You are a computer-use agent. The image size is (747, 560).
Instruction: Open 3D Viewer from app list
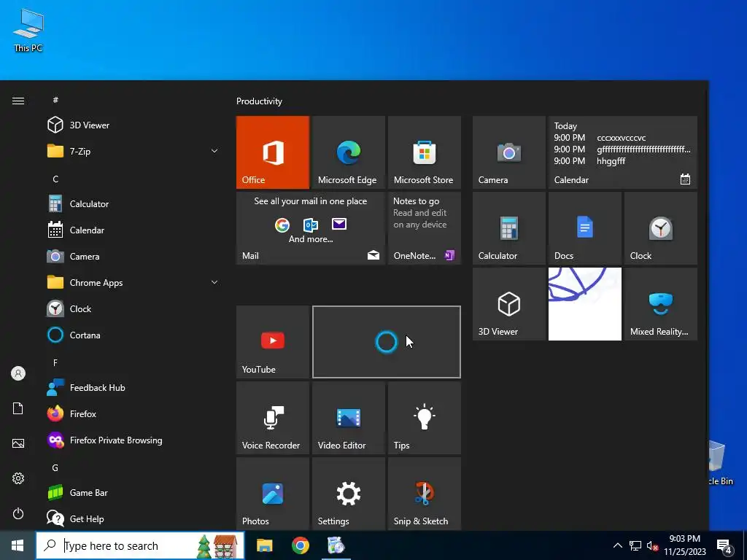click(133, 125)
